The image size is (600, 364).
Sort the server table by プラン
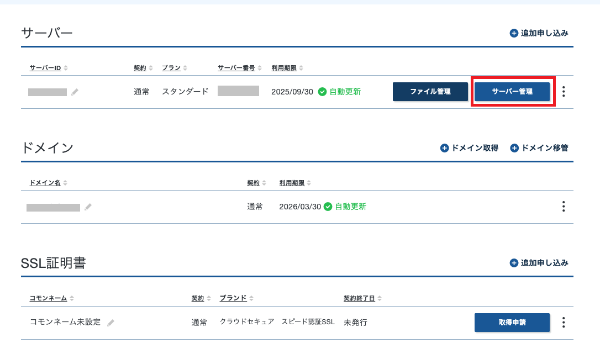pyautogui.click(x=175, y=68)
